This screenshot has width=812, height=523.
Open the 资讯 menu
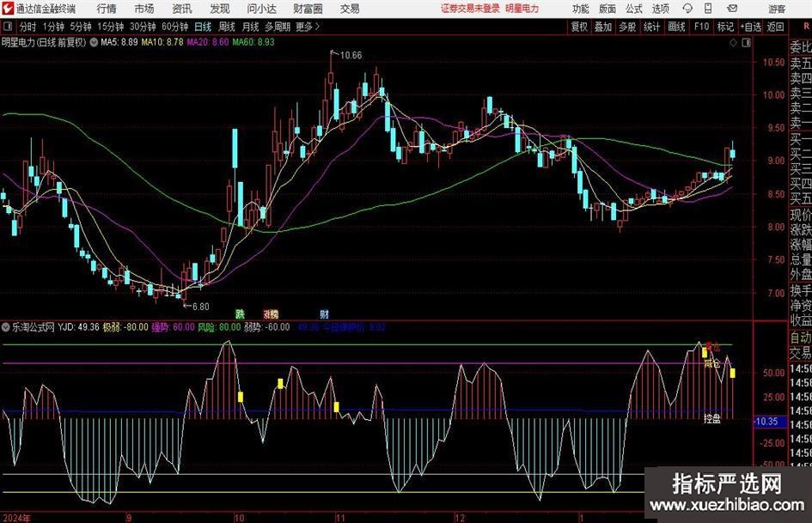182,9
